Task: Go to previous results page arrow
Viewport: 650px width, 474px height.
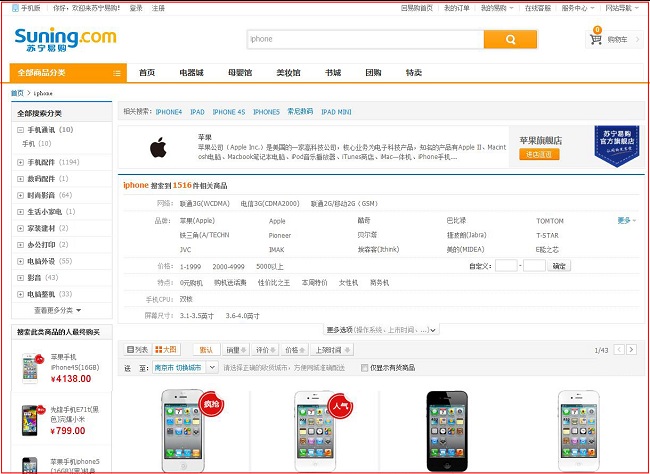Action: coord(619,350)
